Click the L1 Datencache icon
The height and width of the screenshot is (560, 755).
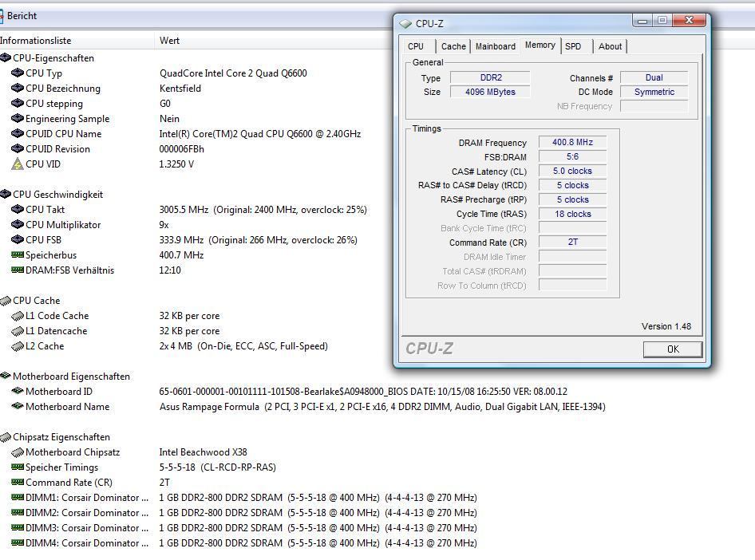(18, 331)
